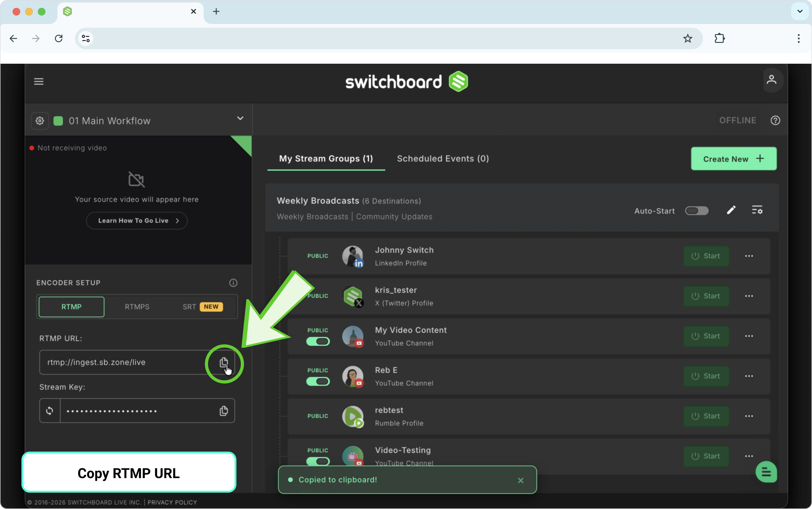The image size is (812, 509).
Task: Start the Johnny Switch stream
Action: tap(706, 256)
